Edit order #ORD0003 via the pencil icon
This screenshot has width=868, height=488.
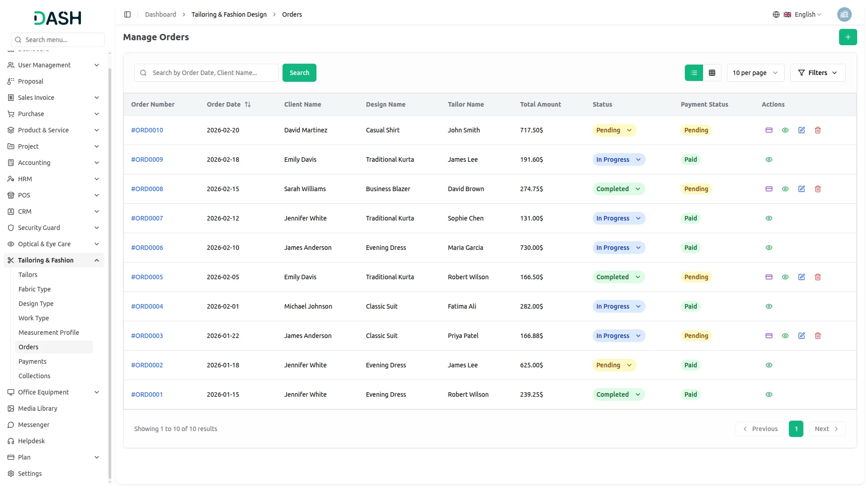click(x=801, y=336)
